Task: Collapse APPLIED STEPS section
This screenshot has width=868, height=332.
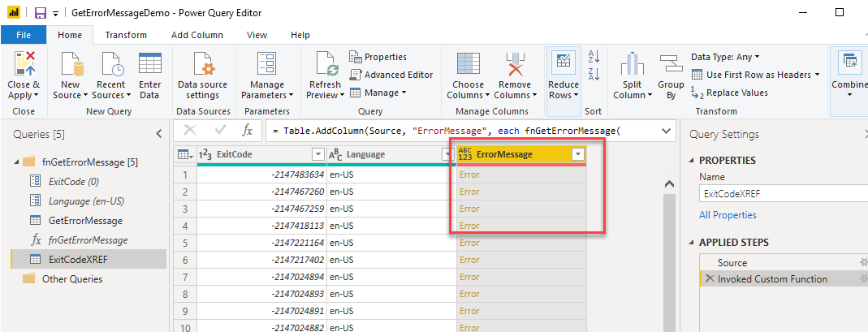Action: tap(692, 243)
